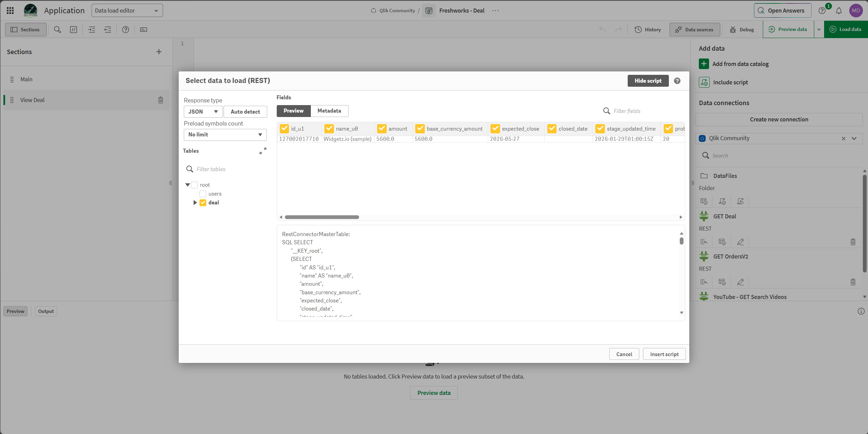Select the Main section
The height and width of the screenshot is (434, 868).
click(86, 79)
